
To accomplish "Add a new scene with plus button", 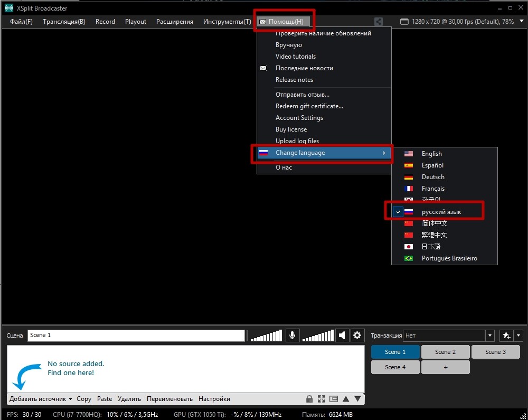I will tap(445, 367).
